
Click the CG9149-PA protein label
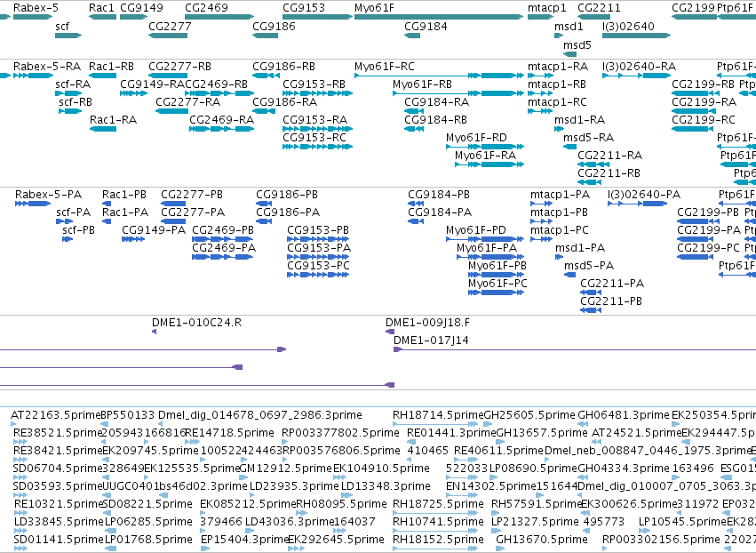click(154, 230)
